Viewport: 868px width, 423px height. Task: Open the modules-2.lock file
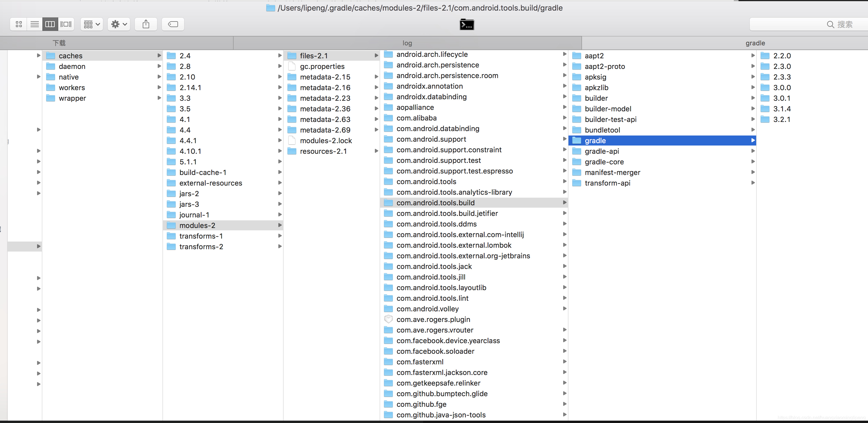pos(325,141)
